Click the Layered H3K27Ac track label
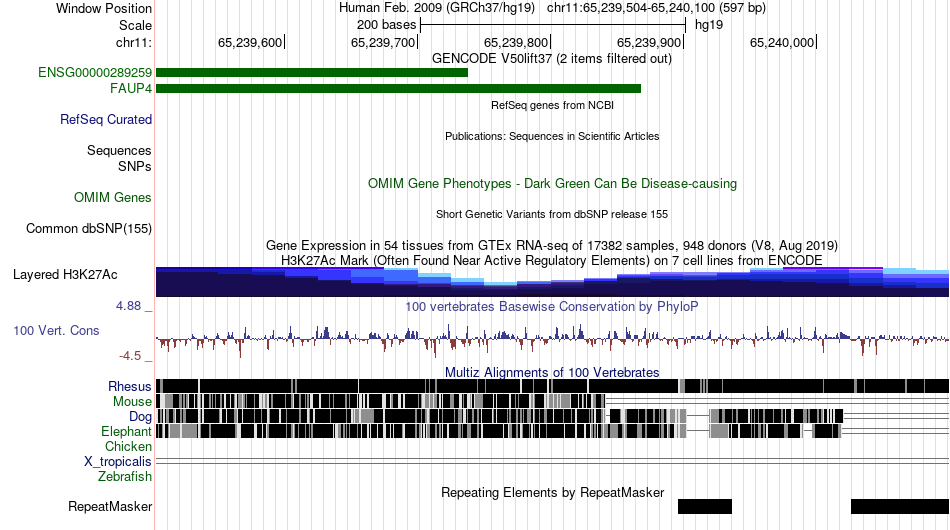The image size is (950, 530). click(65, 274)
